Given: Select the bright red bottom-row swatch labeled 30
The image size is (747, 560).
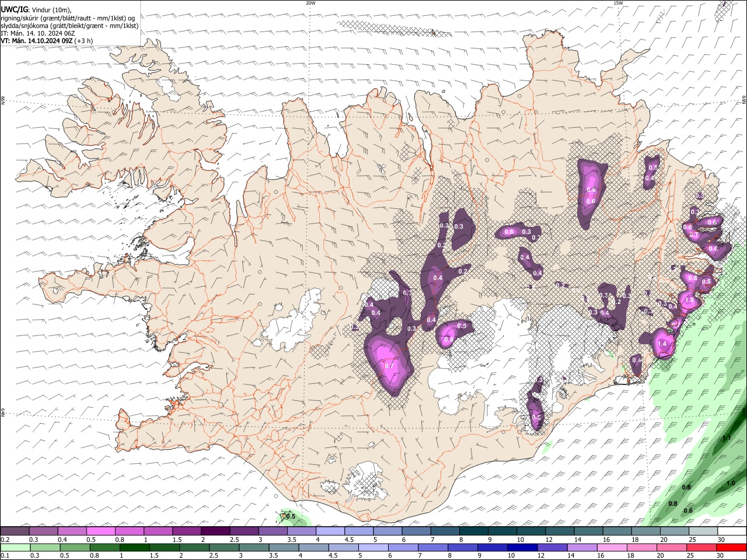Looking at the screenshot, I should coord(731,548).
